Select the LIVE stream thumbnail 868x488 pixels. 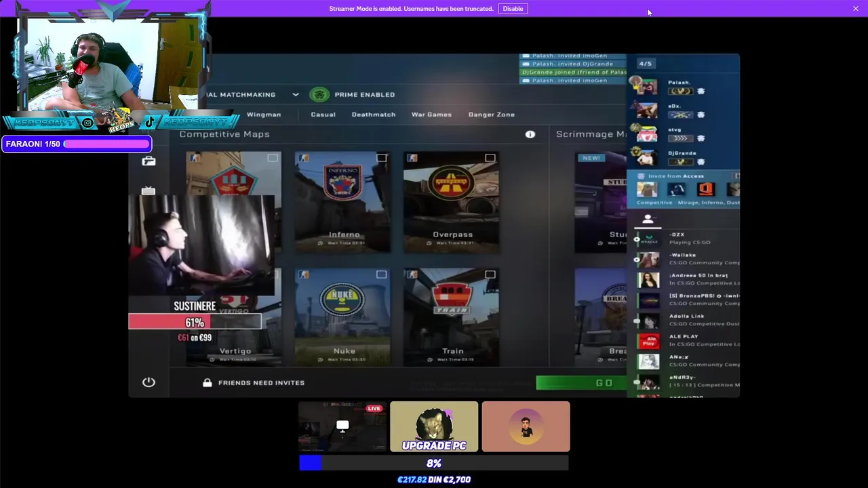[342, 426]
